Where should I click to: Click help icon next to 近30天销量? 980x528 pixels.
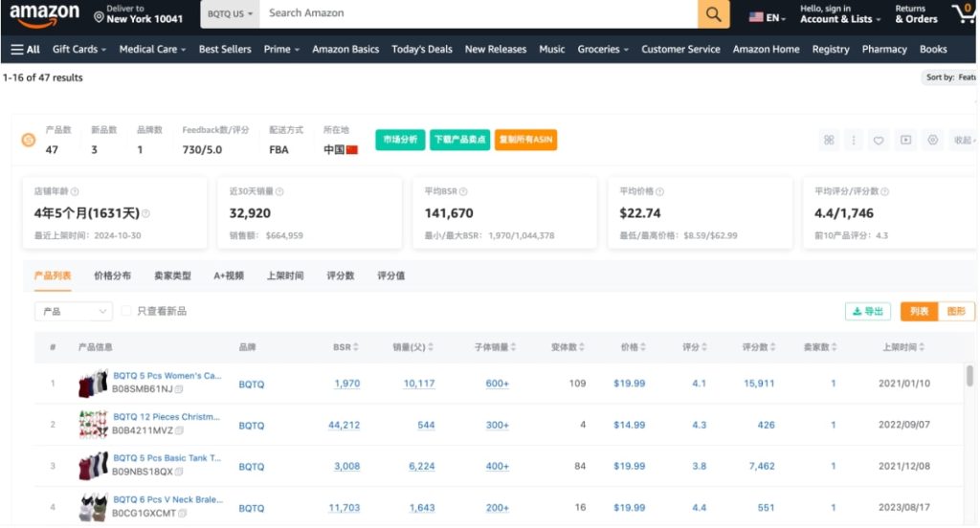tap(279, 192)
